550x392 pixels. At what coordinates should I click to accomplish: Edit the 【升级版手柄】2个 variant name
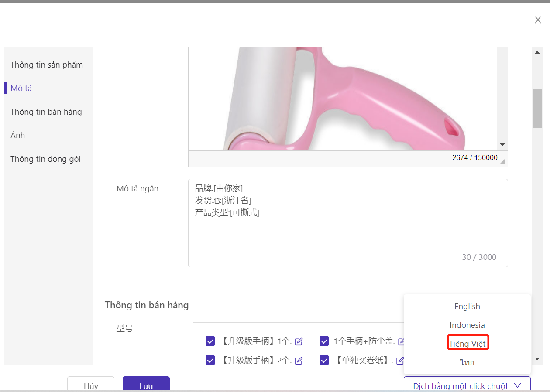coord(299,361)
